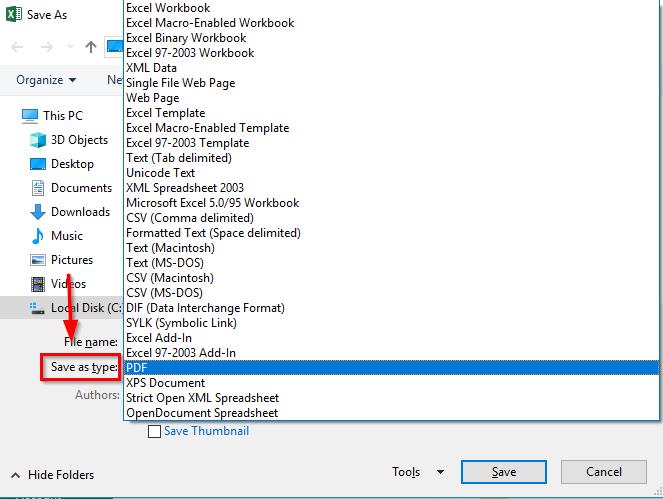Viewport: 663px width, 499px height.
Task: Click the Cancel button
Action: pyautogui.click(x=603, y=472)
